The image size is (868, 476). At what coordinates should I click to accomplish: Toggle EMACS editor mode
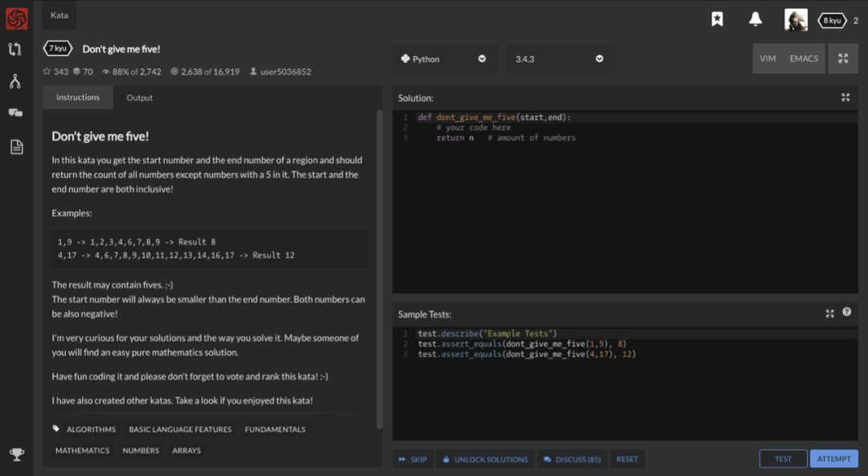804,59
